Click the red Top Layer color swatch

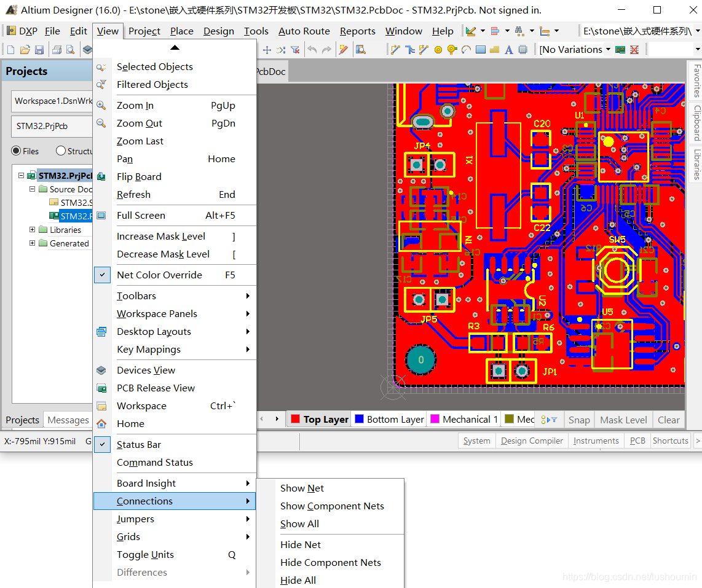(295, 420)
